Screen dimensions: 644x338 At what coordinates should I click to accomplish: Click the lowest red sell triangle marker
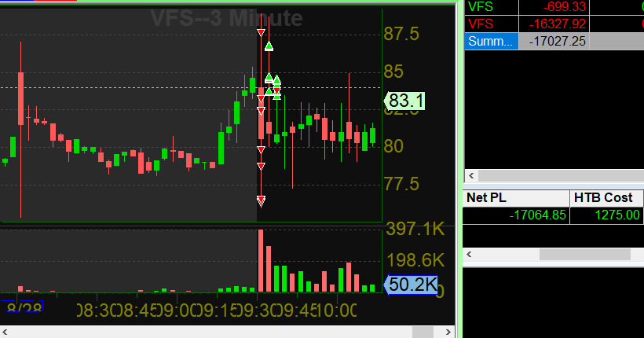click(262, 200)
